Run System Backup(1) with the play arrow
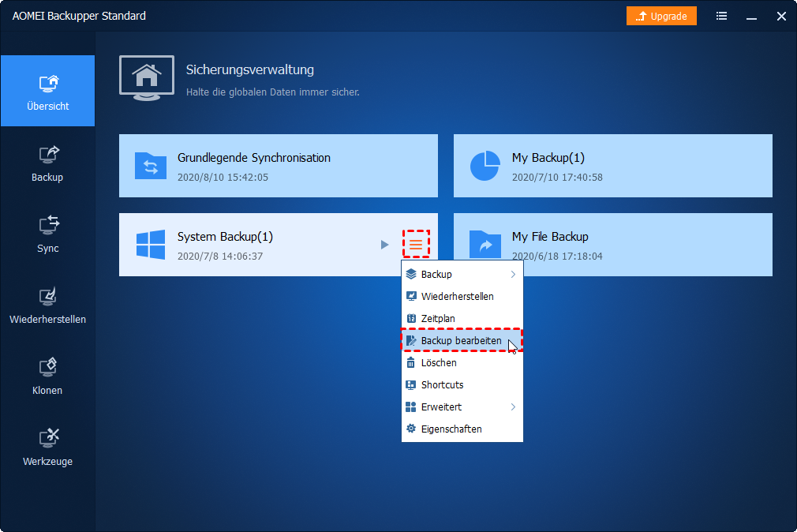This screenshot has height=532, width=797. [x=385, y=245]
